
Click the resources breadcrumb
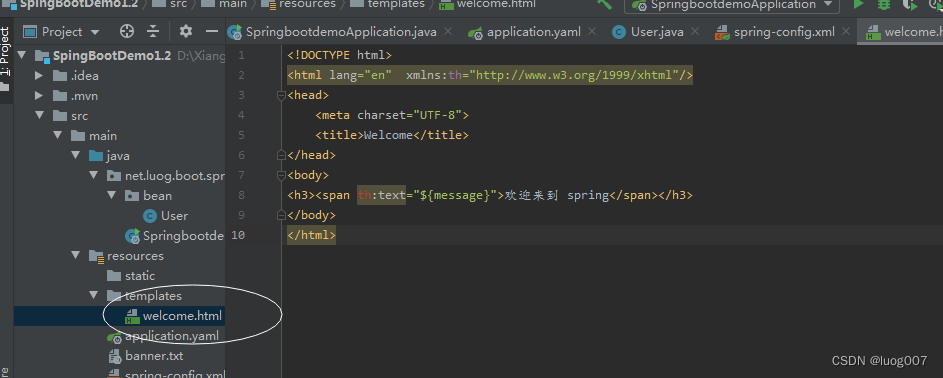(x=307, y=4)
